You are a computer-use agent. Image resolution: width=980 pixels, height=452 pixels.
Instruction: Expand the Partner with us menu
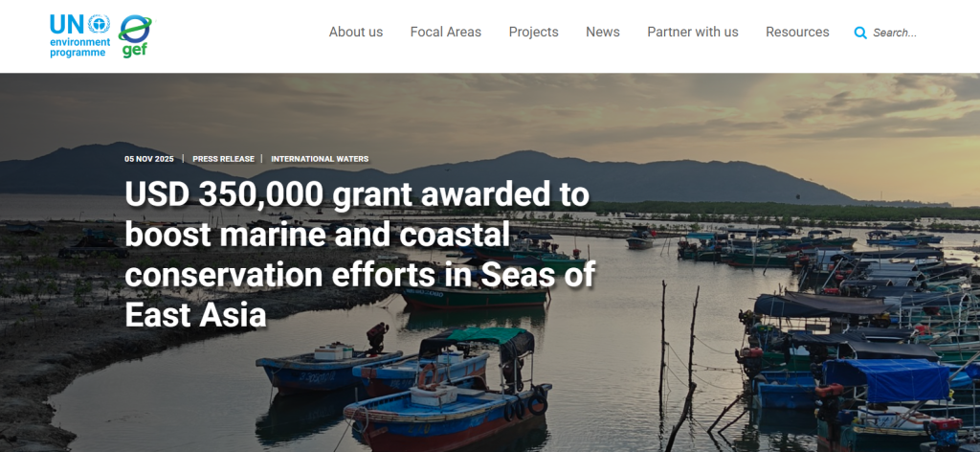(x=693, y=32)
